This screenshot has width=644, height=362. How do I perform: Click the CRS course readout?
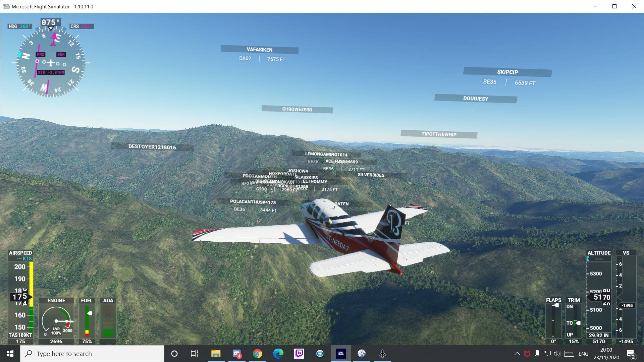click(82, 26)
